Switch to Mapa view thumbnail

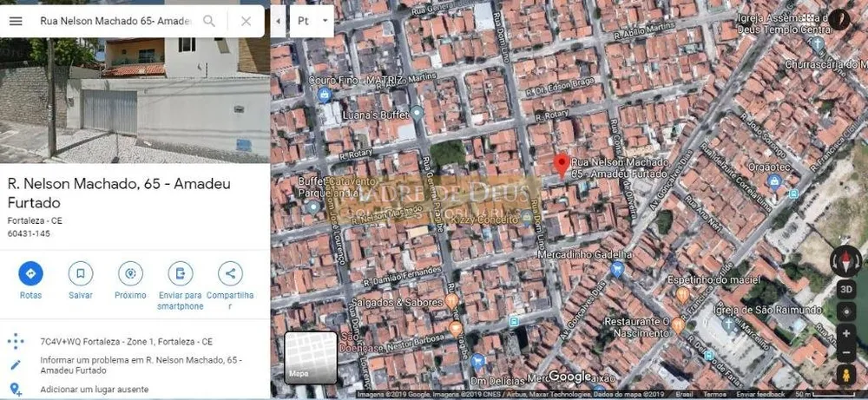click(311, 357)
